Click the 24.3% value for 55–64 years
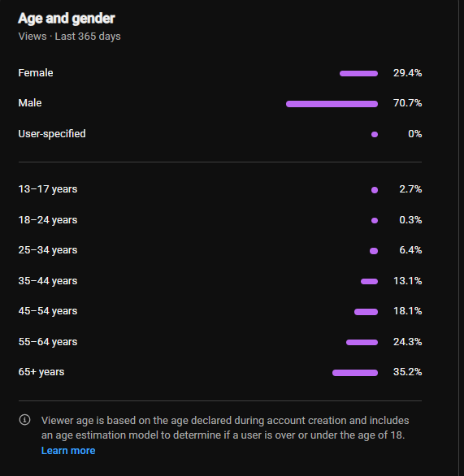The width and height of the screenshot is (464, 476). pyautogui.click(x=407, y=342)
